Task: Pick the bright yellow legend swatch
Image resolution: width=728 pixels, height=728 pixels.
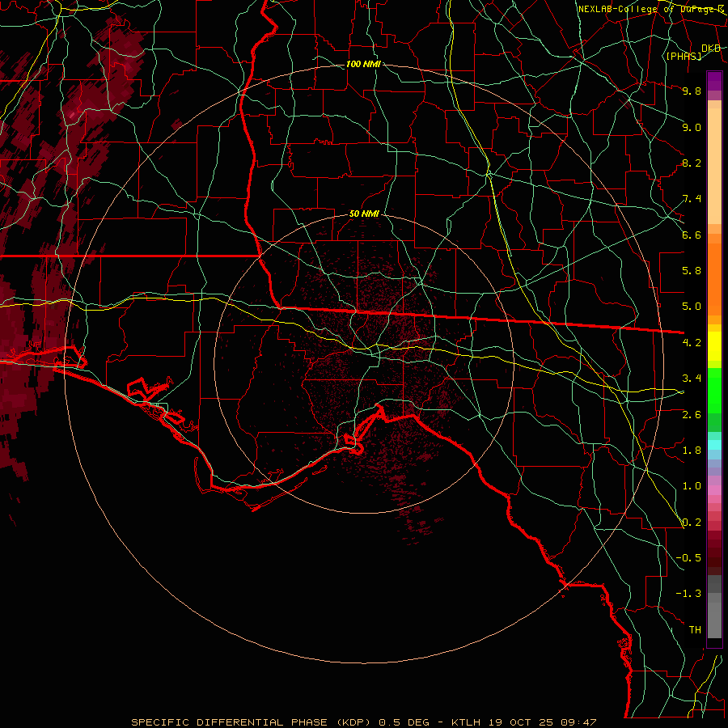Action: [x=714, y=346]
